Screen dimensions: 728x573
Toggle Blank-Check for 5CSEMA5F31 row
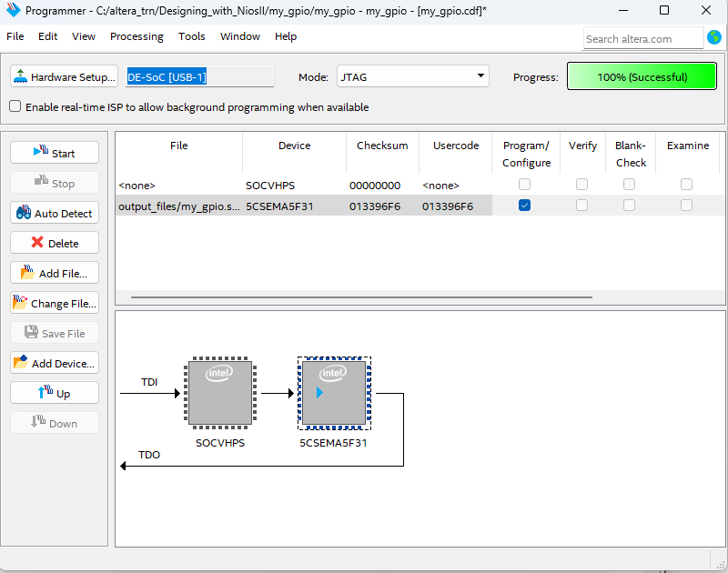coord(629,205)
